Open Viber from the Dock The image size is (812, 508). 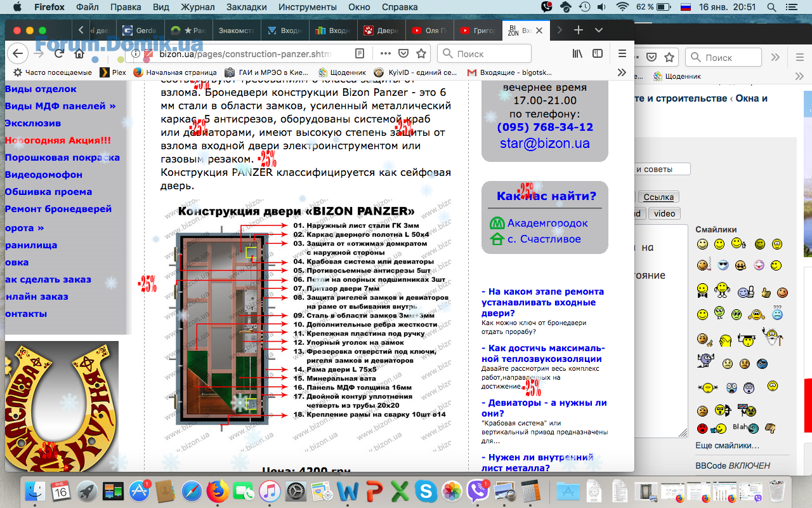(478, 491)
